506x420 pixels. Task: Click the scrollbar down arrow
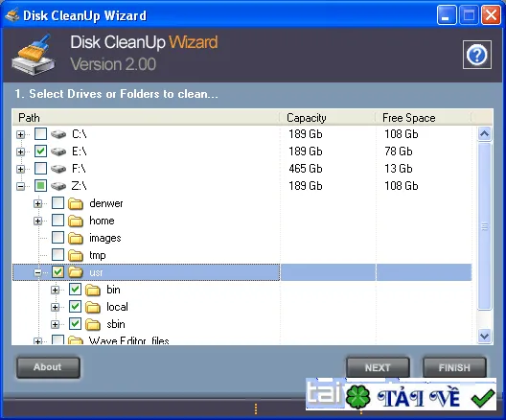[x=484, y=336]
